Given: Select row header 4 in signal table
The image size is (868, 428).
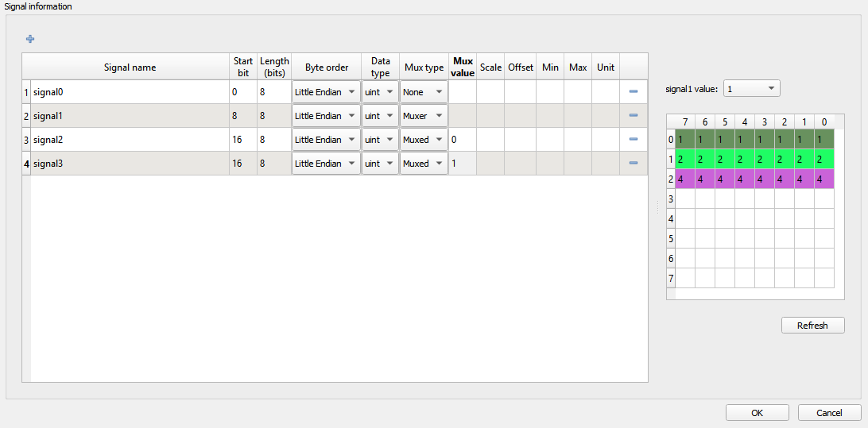Looking at the screenshot, I should pos(26,164).
